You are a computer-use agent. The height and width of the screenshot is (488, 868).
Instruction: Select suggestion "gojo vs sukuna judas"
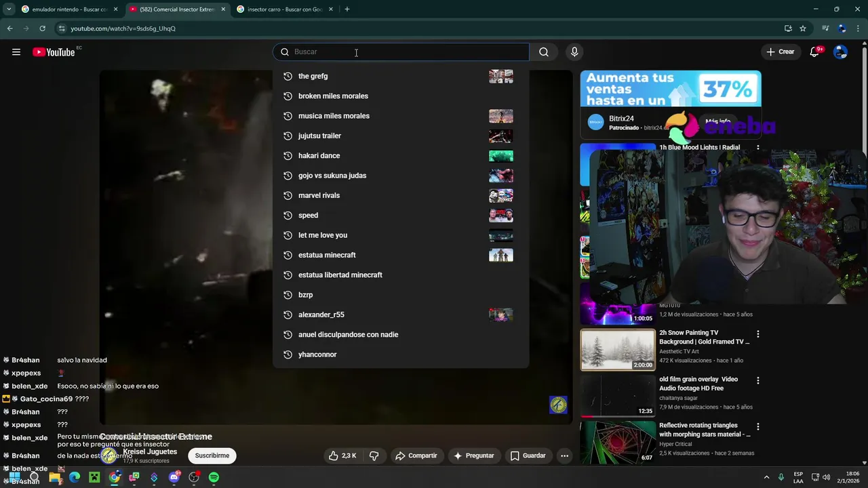(401, 176)
